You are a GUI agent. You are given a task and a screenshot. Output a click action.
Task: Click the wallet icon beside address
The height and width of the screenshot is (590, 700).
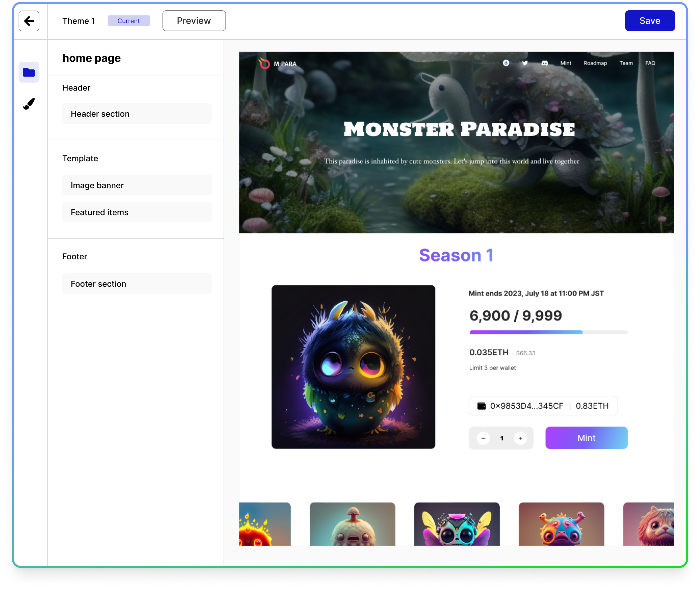coord(481,406)
